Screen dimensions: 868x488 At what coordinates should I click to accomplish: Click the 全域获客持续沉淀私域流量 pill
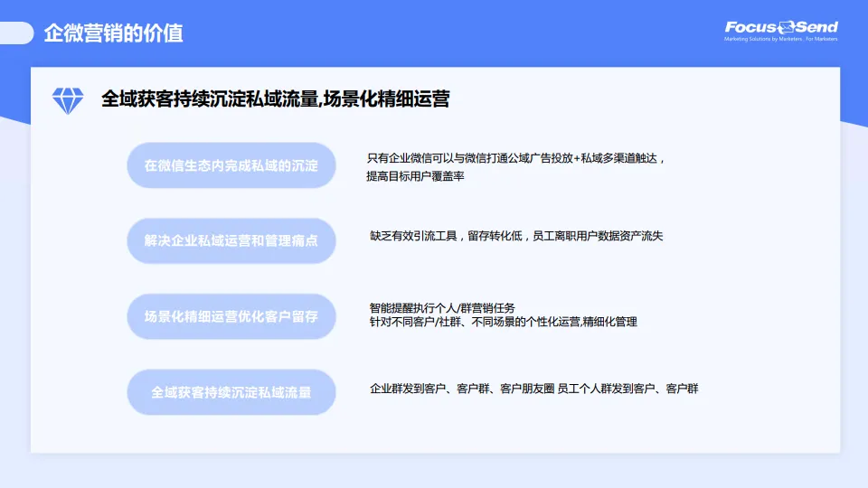(231, 392)
